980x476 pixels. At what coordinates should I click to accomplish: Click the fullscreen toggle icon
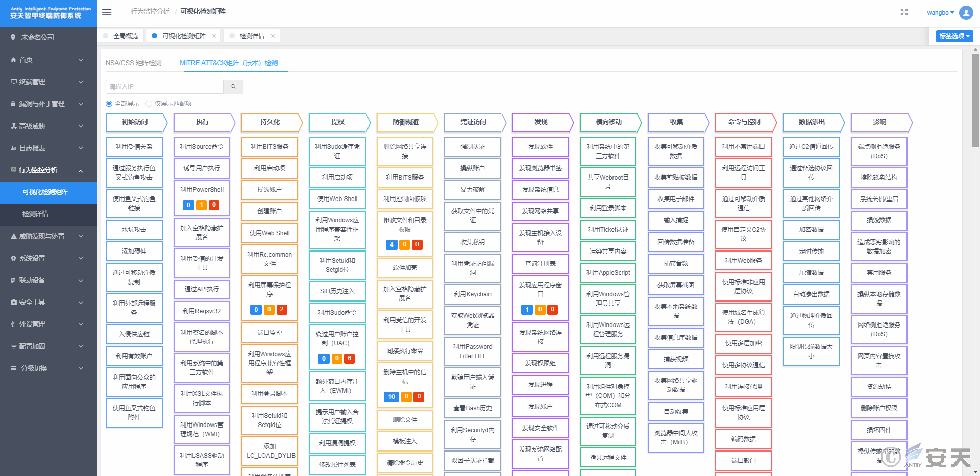(904, 12)
